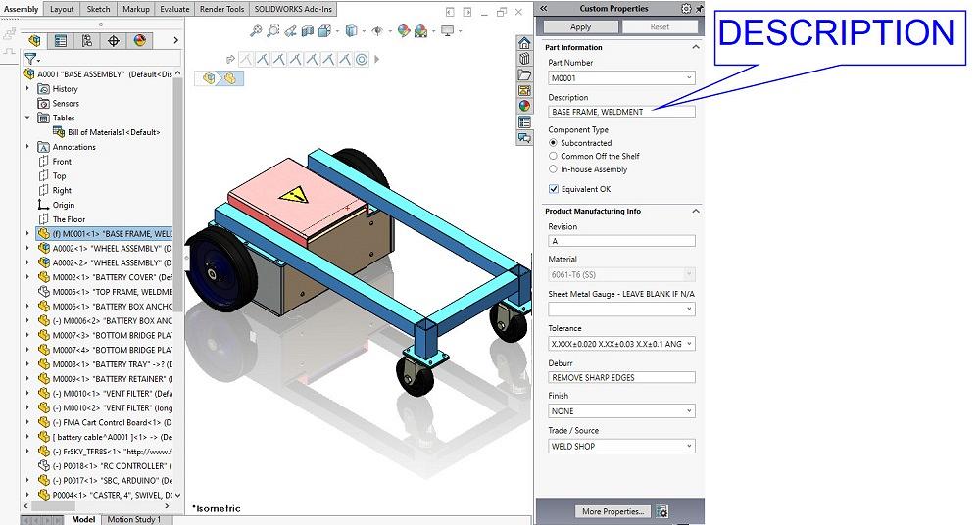
Task: Open the PropertyManager tab icon
Action: point(61,40)
